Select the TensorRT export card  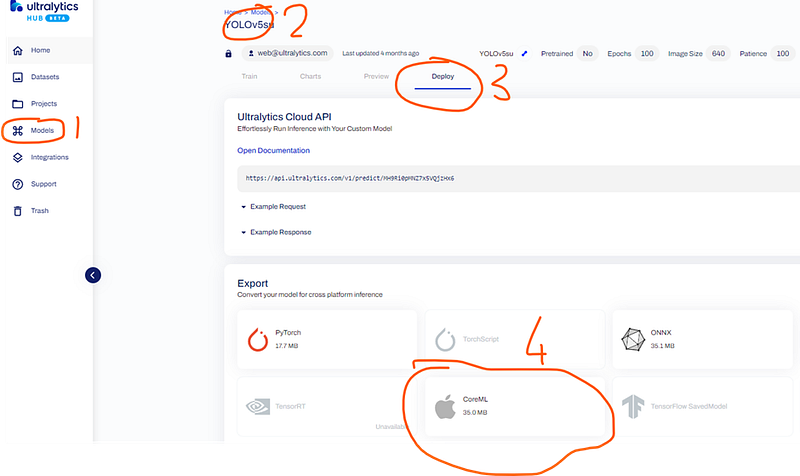[327, 407]
